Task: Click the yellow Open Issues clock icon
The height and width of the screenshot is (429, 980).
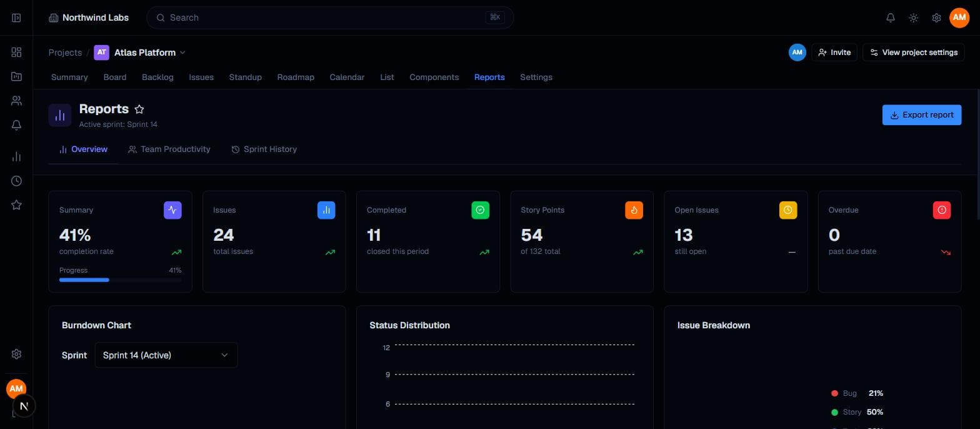Action: pyautogui.click(x=788, y=210)
